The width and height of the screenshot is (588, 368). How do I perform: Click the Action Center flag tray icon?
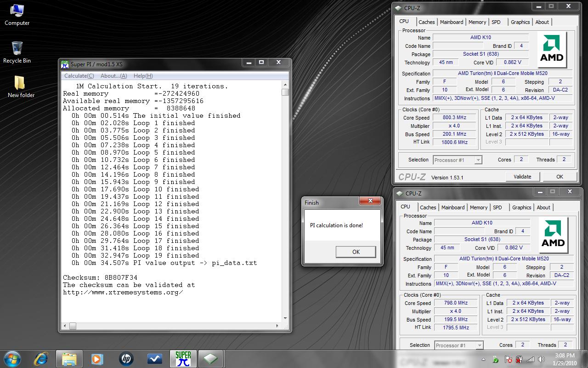point(509,359)
